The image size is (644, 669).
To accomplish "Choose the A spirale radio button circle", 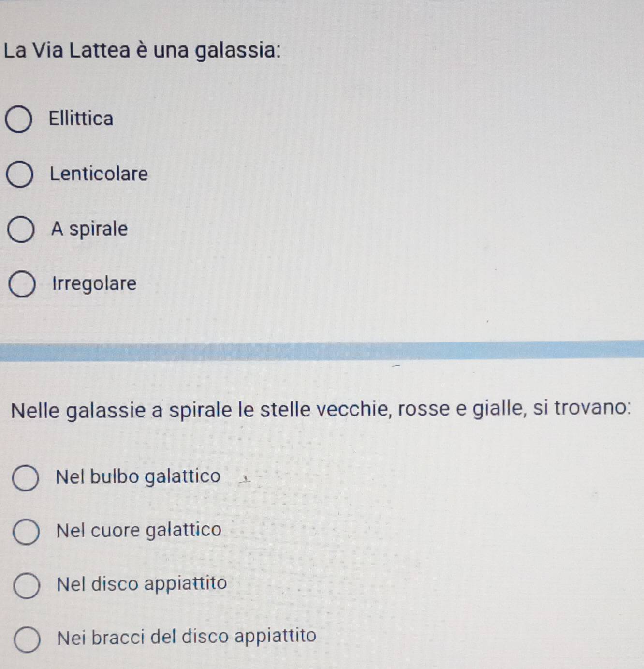I will pyautogui.click(x=21, y=230).
